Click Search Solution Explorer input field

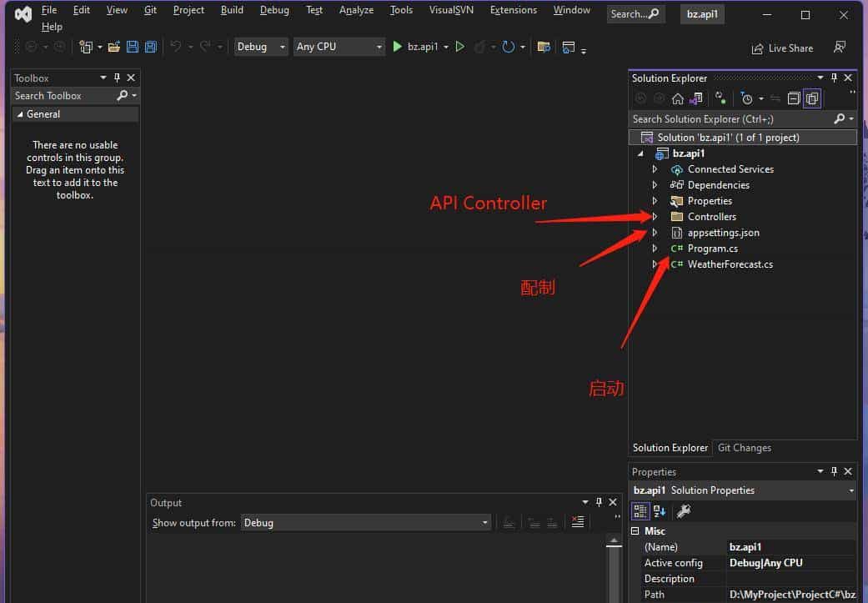[730, 119]
